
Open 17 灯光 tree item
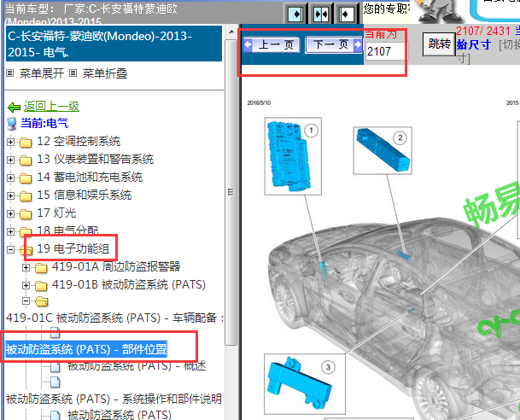coord(56,213)
